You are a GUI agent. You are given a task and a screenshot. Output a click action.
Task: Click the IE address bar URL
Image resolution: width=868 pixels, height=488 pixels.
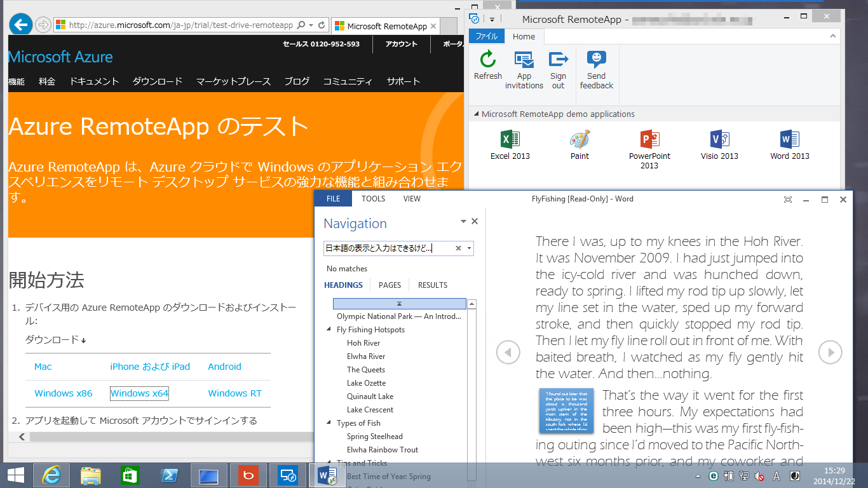(181, 25)
